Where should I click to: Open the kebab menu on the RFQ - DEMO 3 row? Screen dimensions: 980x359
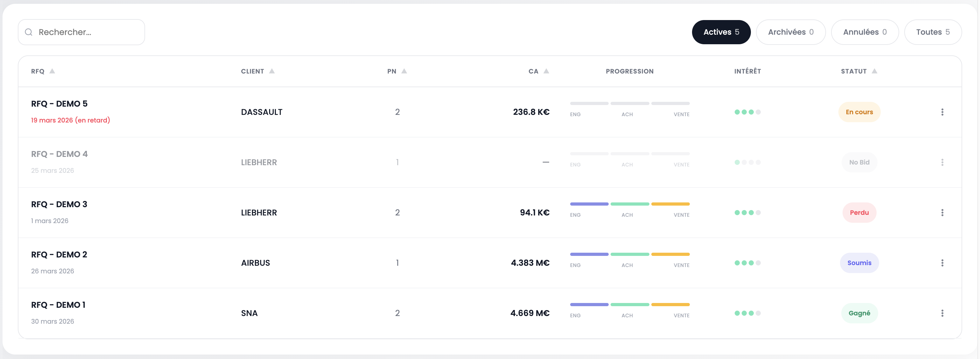tap(942, 212)
